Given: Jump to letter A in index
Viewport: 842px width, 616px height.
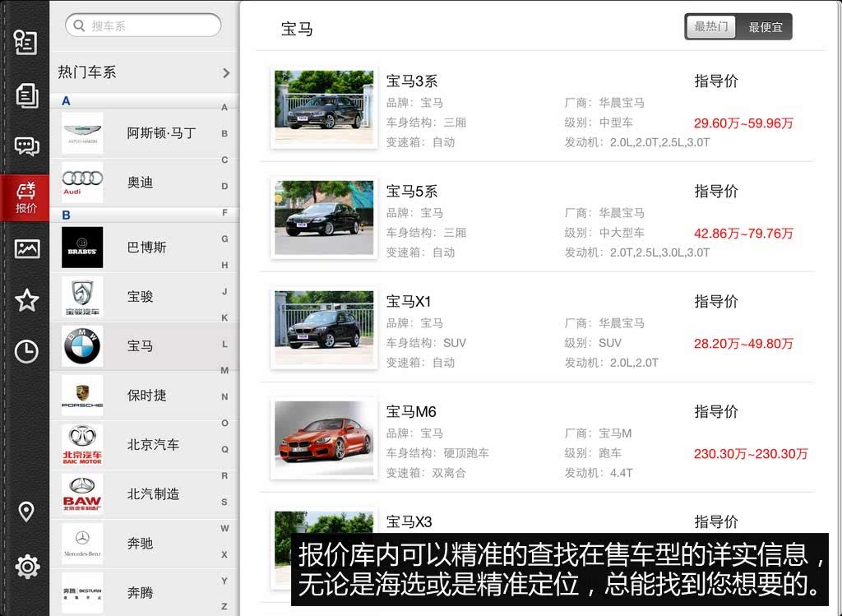Looking at the screenshot, I should 224,108.
